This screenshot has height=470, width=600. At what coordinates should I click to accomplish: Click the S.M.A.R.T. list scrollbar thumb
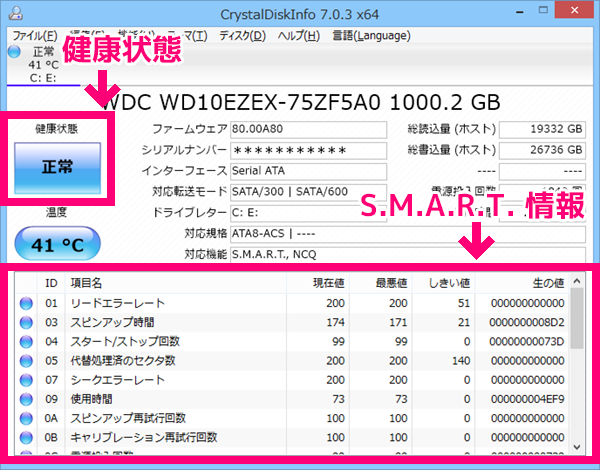coord(577,318)
